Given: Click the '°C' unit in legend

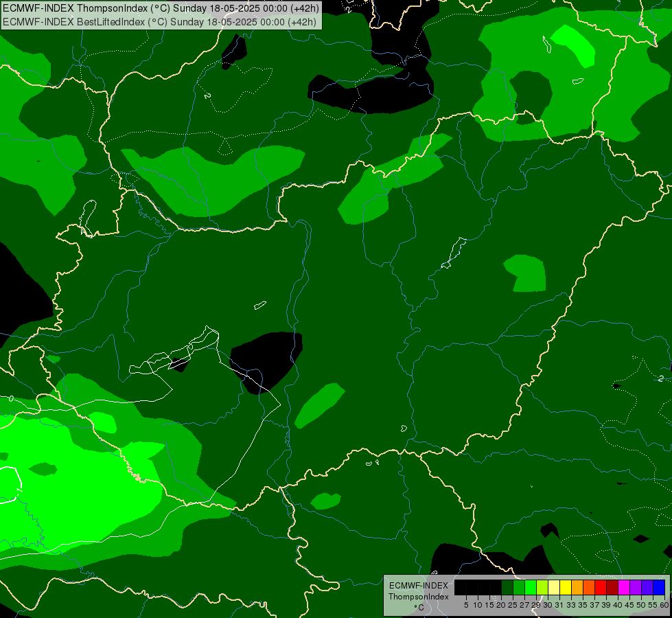Looking at the screenshot, I should (x=419, y=608).
